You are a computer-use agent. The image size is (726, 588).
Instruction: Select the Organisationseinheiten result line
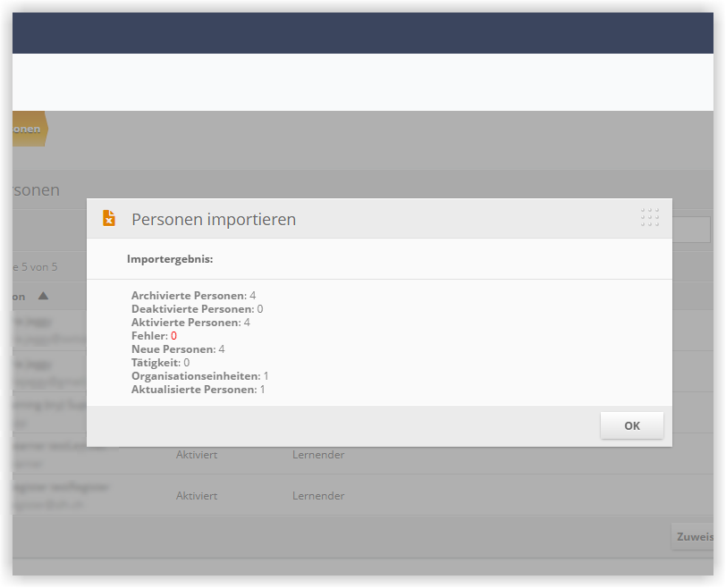point(200,376)
